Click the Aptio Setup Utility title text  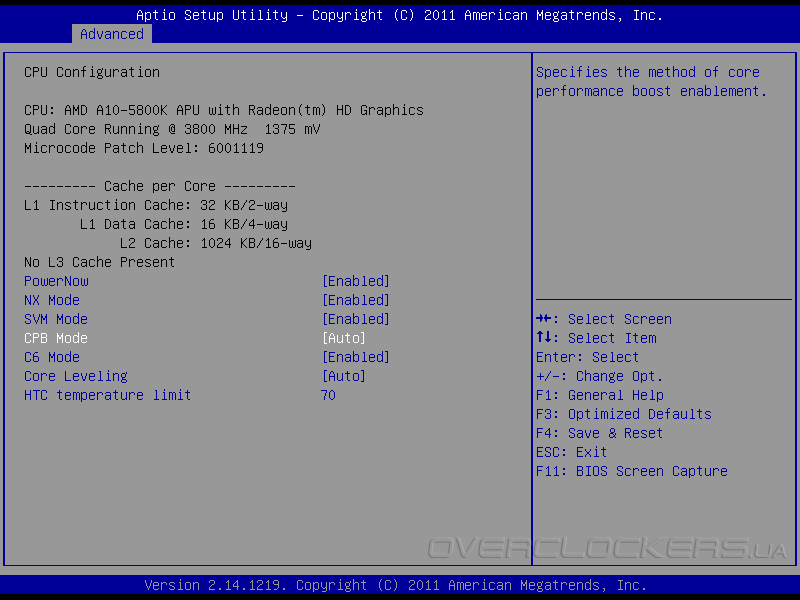pos(399,15)
